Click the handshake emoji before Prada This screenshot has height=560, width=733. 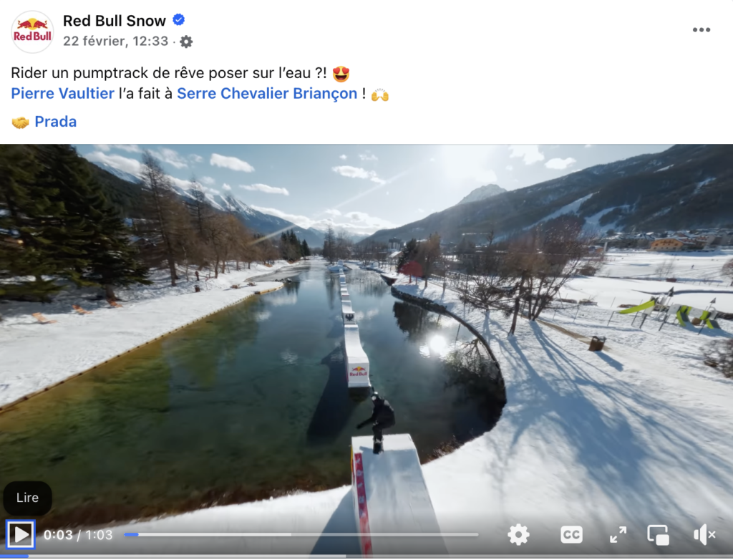pyautogui.click(x=20, y=122)
